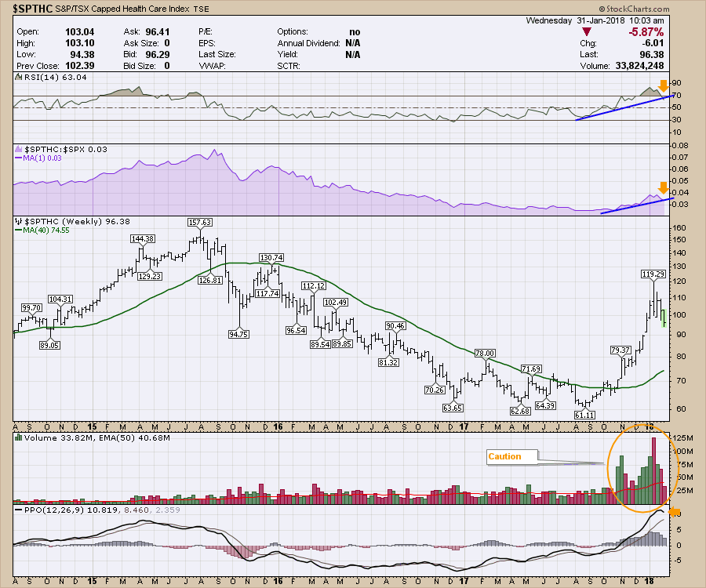Click the 94.75 low price label
Image resolution: width=706 pixels, height=588 pixels.
[239, 335]
